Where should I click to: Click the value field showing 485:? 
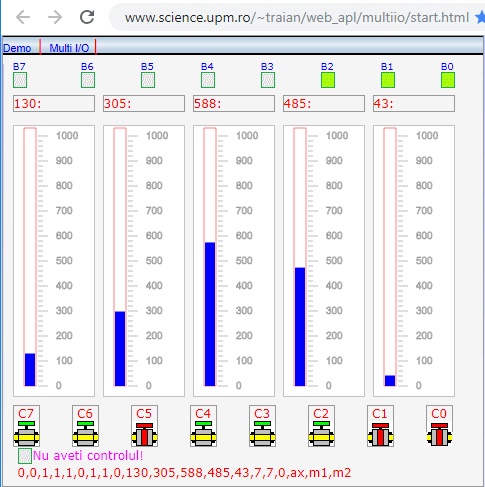click(324, 104)
